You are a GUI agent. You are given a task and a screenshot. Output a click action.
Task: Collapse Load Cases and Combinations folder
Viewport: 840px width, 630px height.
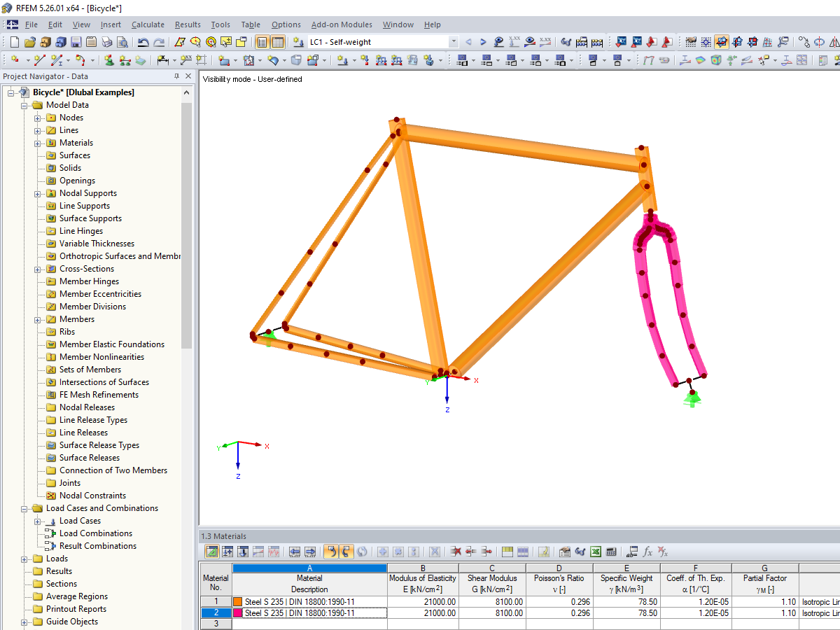[x=24, y=508]
